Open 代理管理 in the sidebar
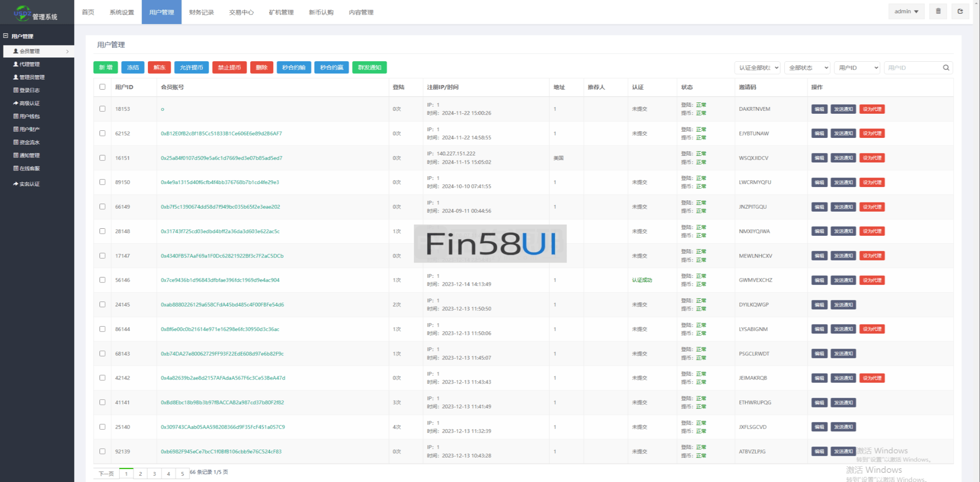Viewport: 980px width, 482px height. 29,64
